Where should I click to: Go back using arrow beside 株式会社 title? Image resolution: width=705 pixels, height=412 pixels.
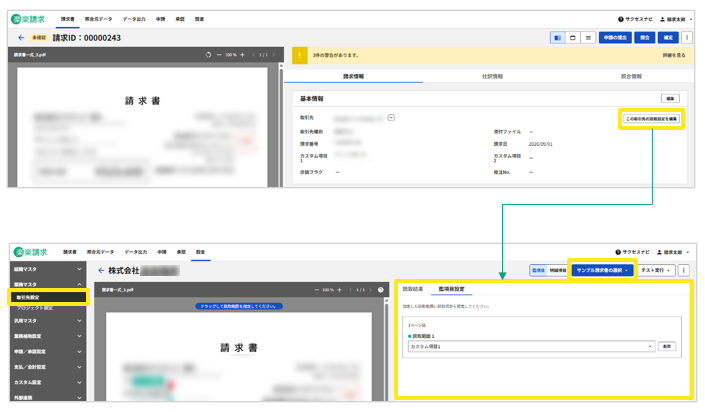101,270
